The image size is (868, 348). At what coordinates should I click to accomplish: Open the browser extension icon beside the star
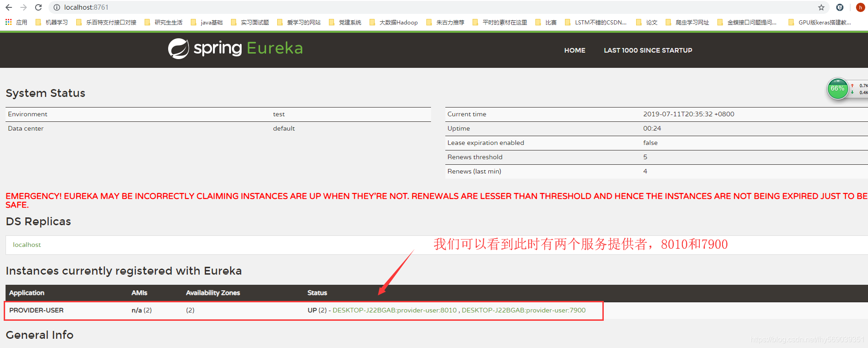840,7
